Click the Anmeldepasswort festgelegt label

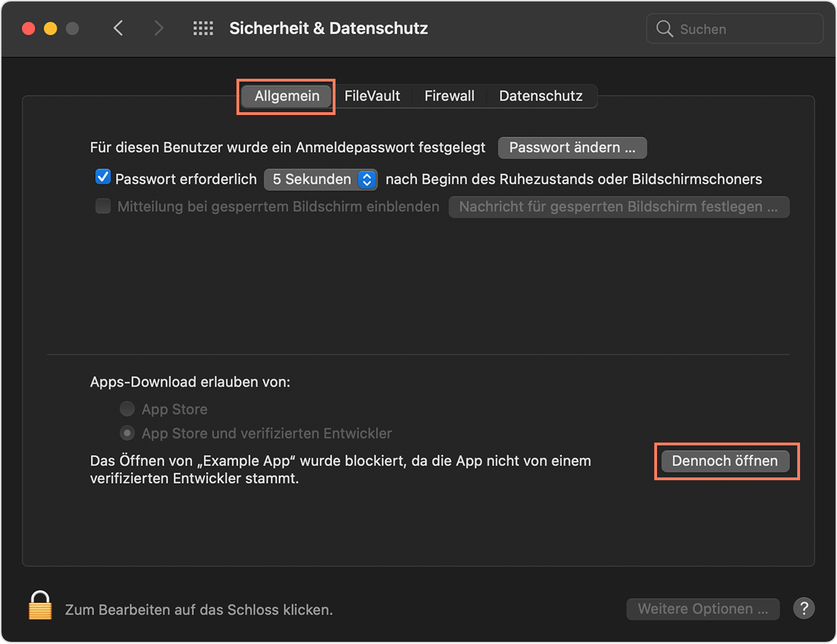click(287, 148)
